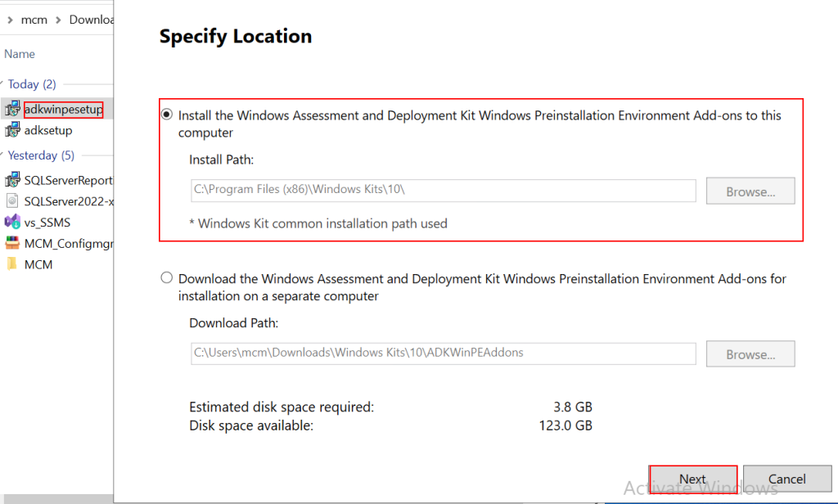Click Browse beside the Download Path
838x504 pixels.
click(750, 354)
